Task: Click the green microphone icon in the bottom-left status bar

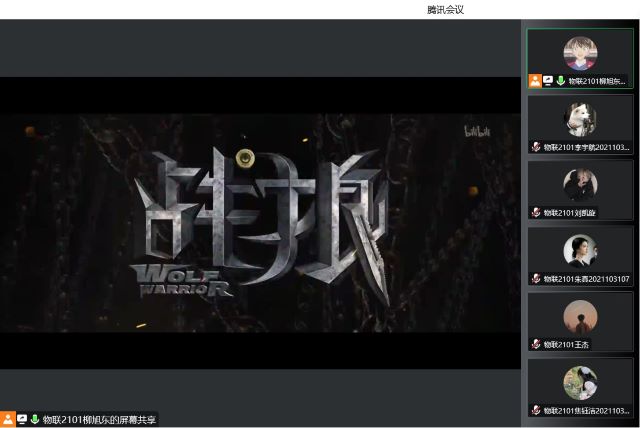Action: 35,419
